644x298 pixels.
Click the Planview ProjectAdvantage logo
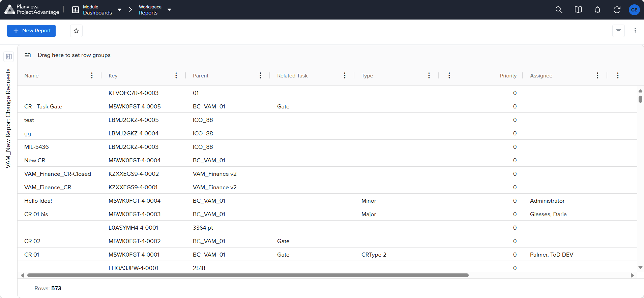[x=32, y=10]
